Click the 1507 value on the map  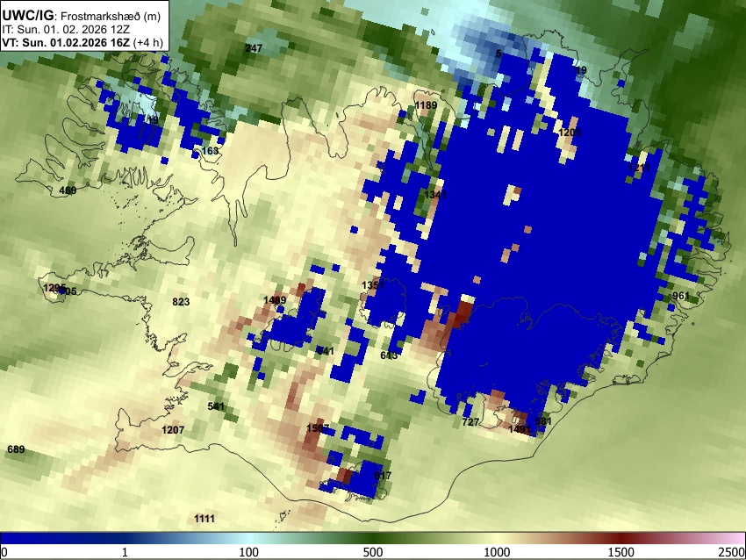(x=318, y=428)
